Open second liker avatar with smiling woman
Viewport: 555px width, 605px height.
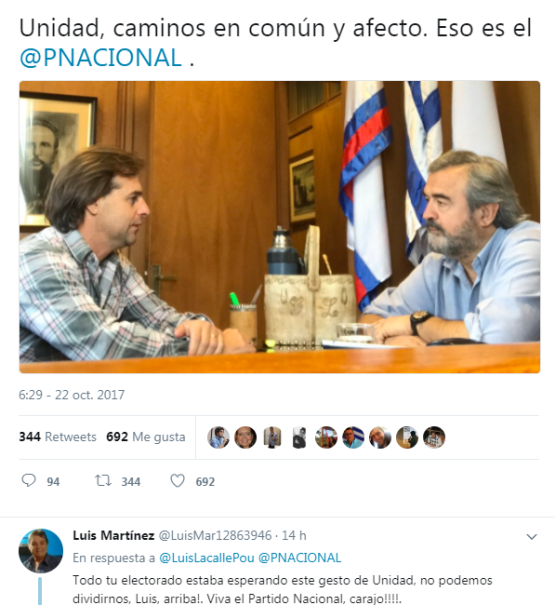pos(245,437)
